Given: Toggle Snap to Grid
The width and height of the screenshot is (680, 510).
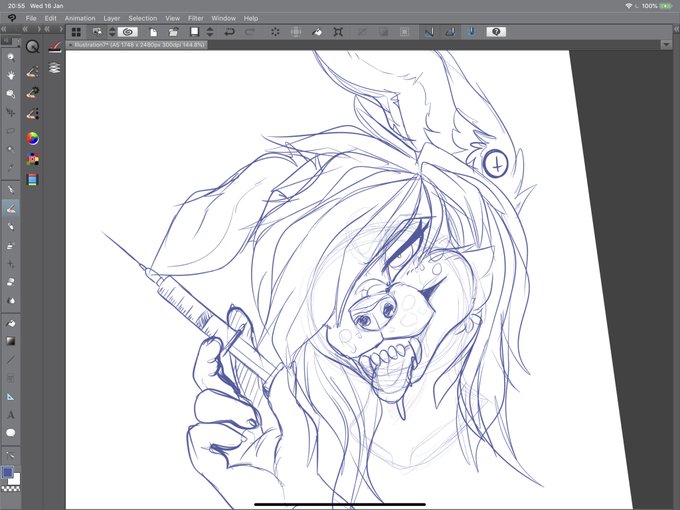Looking at the screenshot, I should click(472, 32).
